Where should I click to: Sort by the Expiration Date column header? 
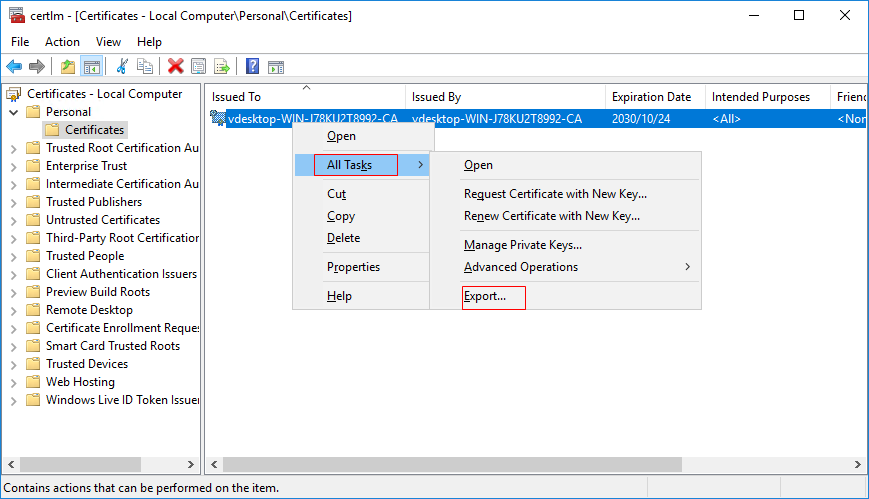pyautogui.click(x=651, y=97)
